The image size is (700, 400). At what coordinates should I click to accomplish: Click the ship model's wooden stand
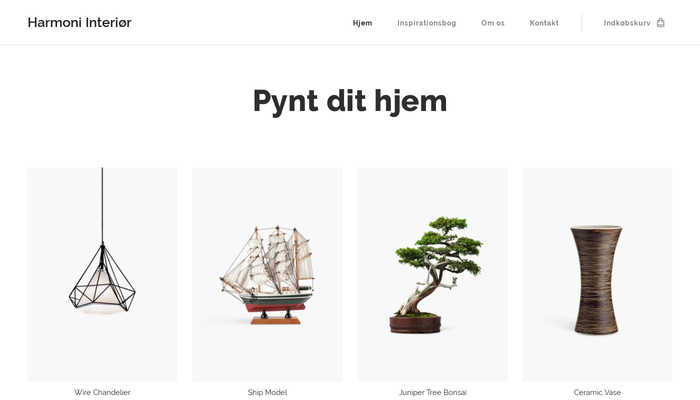[275, 320]
